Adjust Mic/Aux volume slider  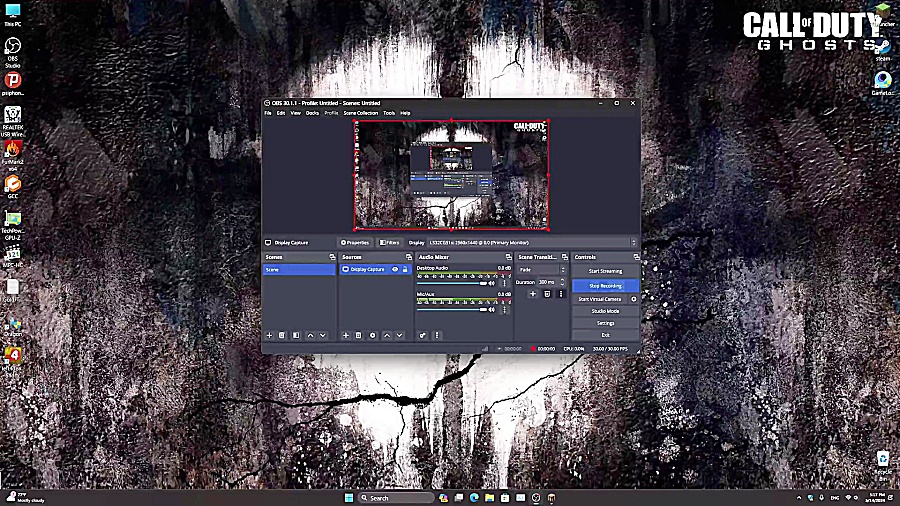click(452, 310)
